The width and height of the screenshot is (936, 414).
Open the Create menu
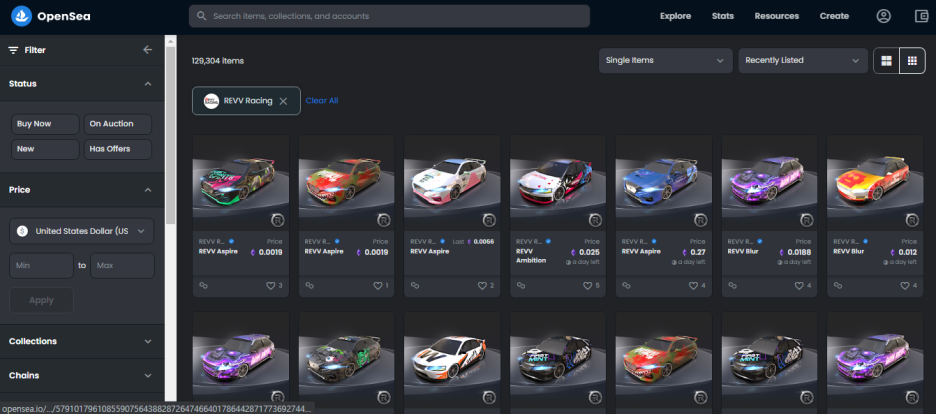tap(834, 16)
